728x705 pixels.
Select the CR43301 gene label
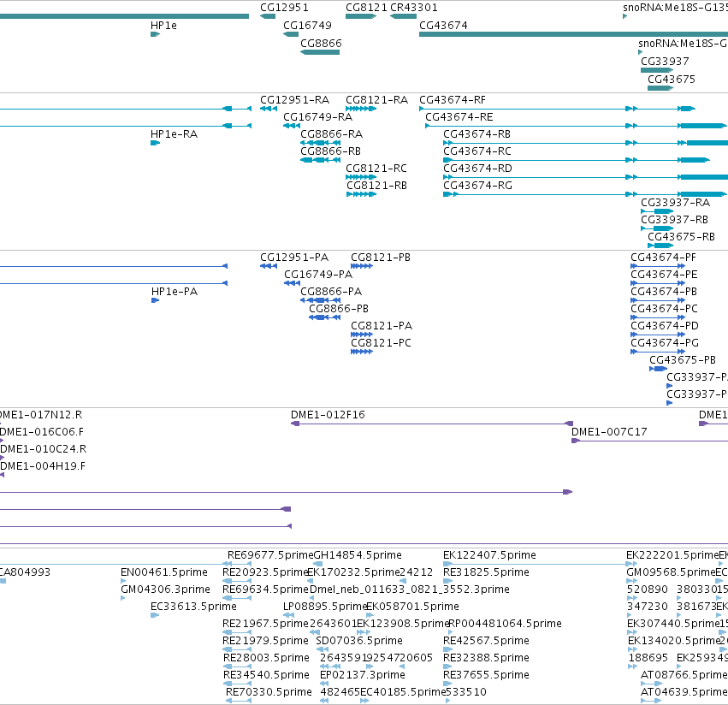[414, 8]
